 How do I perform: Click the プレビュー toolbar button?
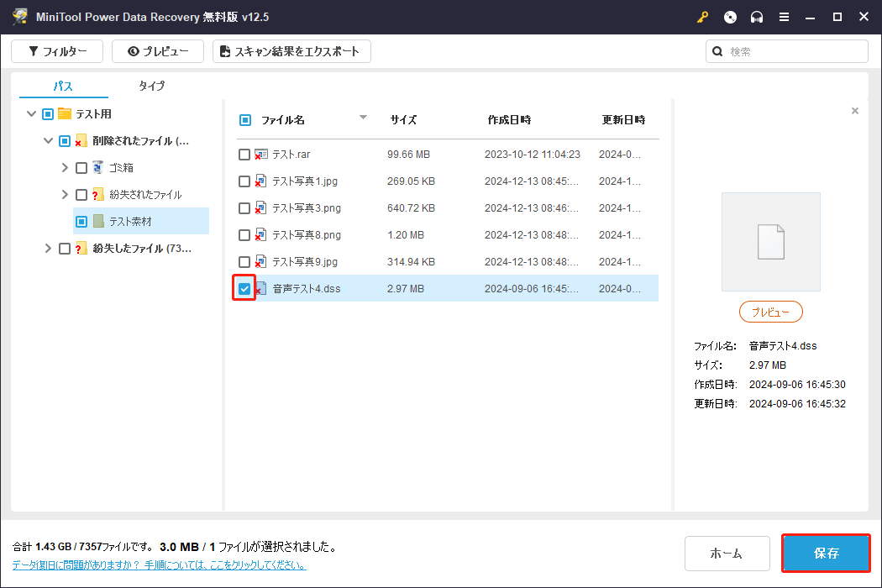tap(158, 51)
